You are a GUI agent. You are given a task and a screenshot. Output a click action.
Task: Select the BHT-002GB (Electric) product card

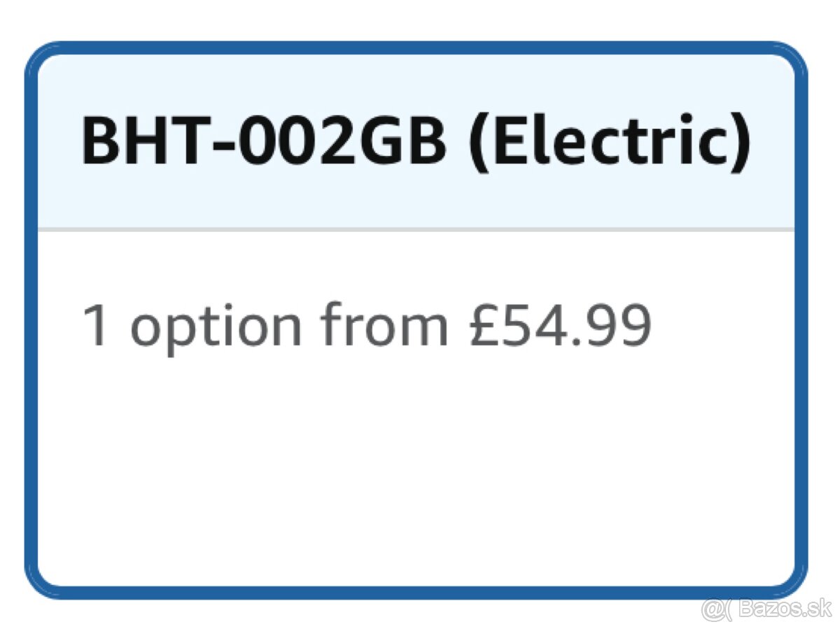click(416, 315)
